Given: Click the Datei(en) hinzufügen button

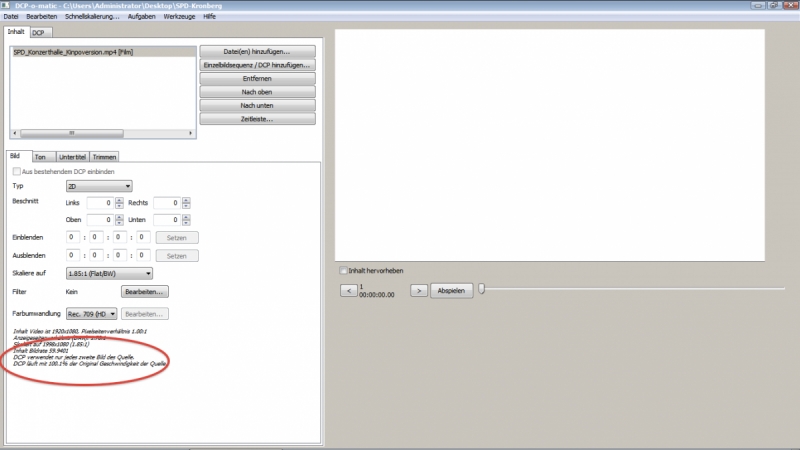Looking at the screenshot, I should click(x=258, y=51).
